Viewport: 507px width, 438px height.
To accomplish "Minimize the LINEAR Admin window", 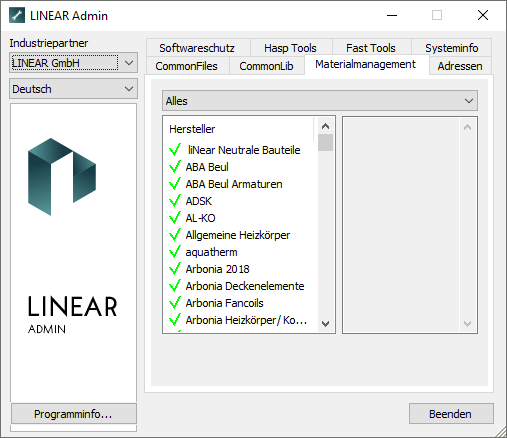I will tap(392, 15).
